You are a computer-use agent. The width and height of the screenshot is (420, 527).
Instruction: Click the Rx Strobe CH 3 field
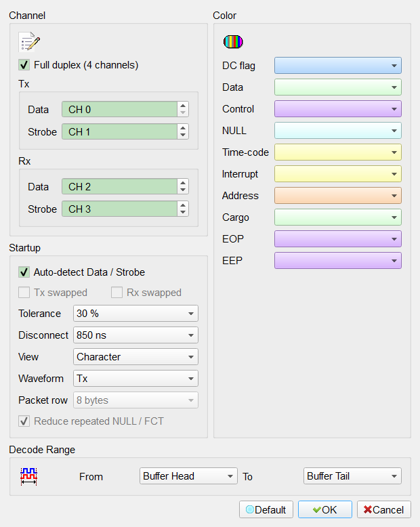[120, 209]
